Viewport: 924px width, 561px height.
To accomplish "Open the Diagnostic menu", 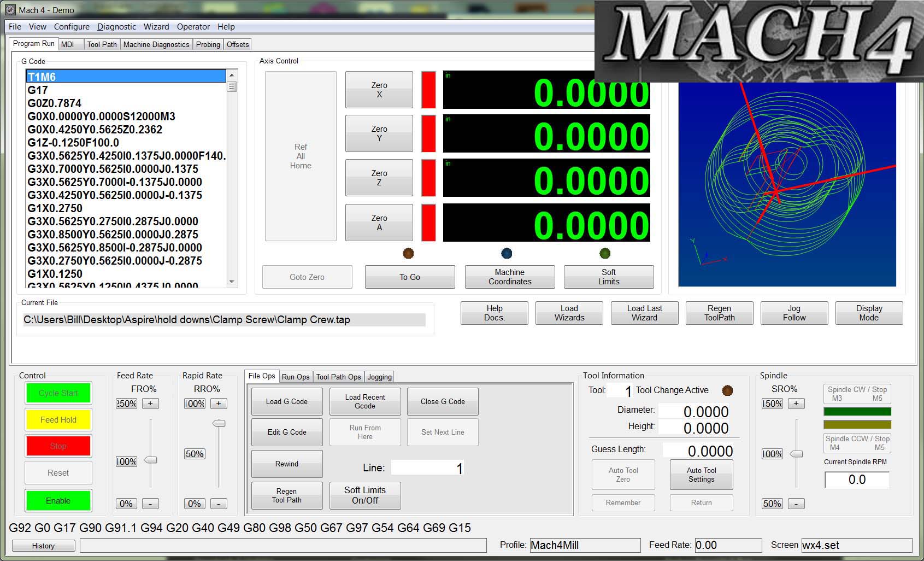I will (116, 26).
